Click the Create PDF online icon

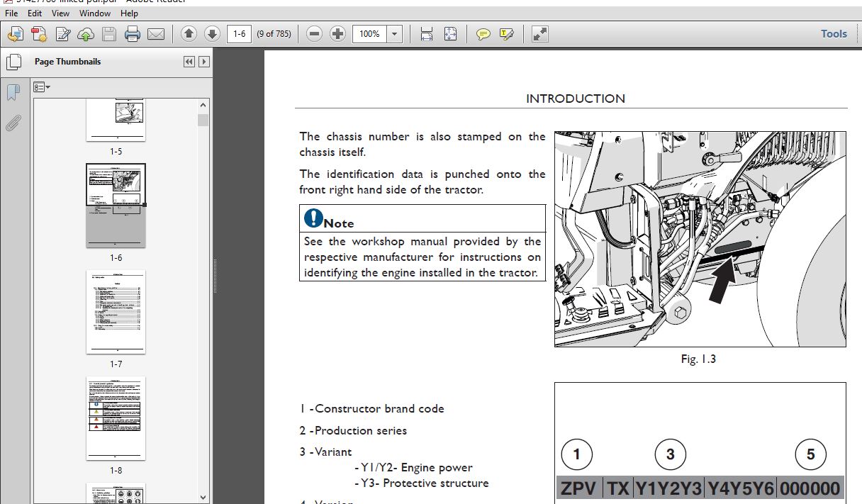point(38,33)
